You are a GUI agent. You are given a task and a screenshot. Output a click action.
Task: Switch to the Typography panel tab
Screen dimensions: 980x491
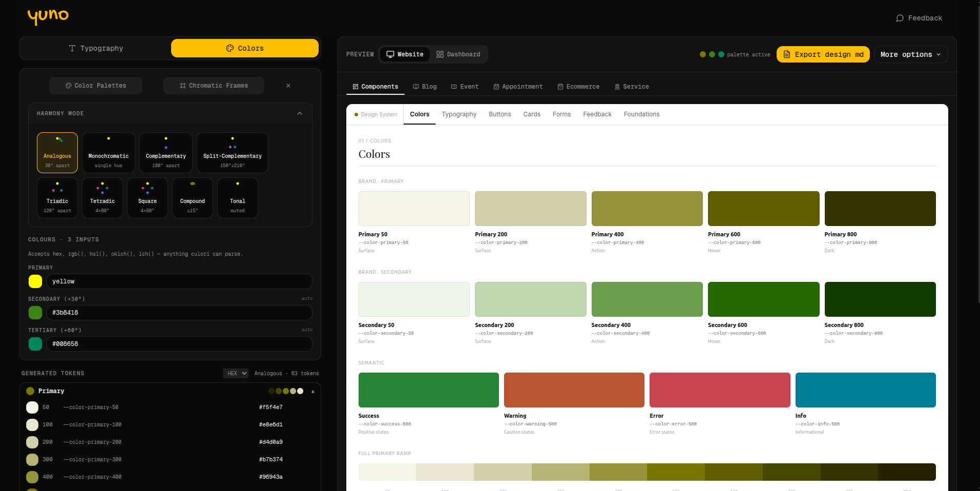[x=96, y=48]
